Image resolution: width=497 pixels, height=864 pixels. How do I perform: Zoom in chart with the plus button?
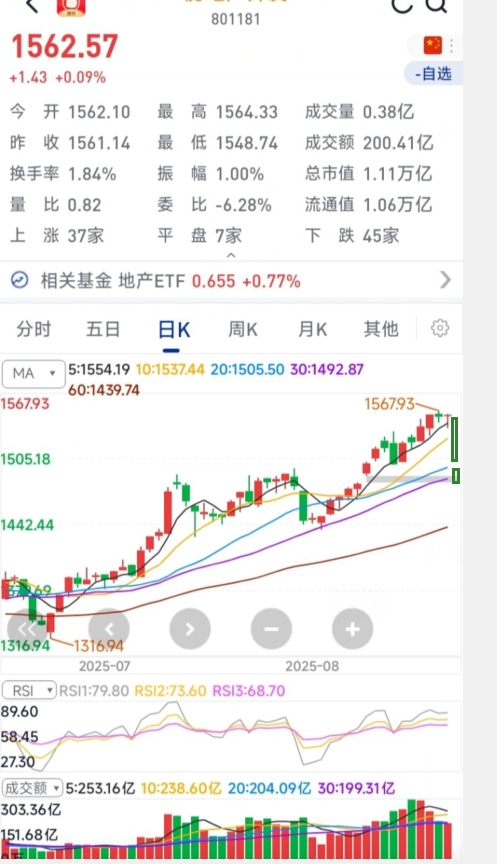pyautogui.click(x=353, y=629)
